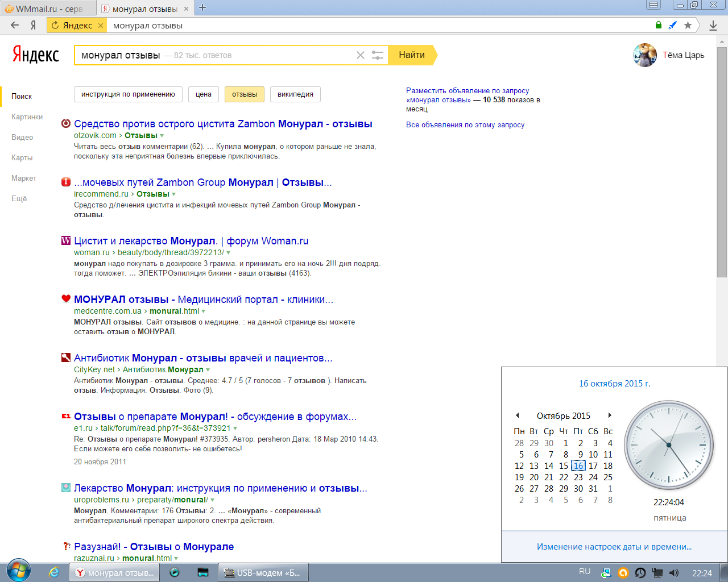The width and height of the screenshot is (728, 582).
Task: Expand otzovik.com result dropdown arrow
Action: [162, 136]
